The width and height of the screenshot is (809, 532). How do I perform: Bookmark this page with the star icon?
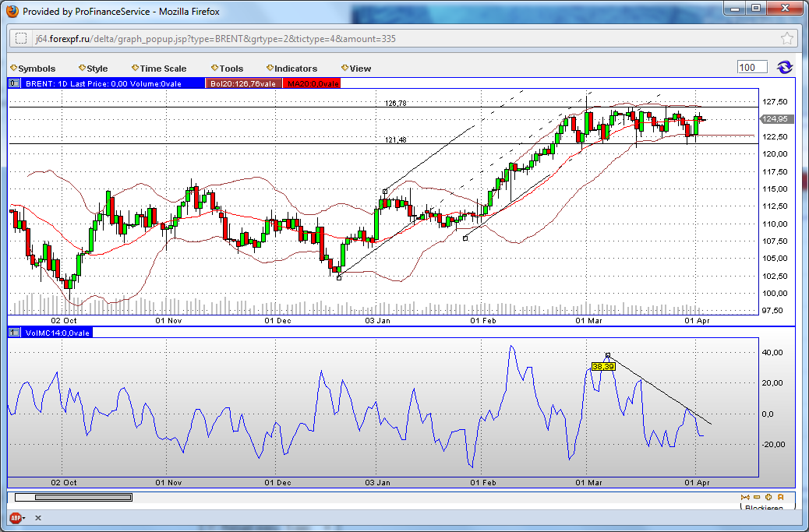pyautogui.click(x=787, y=38)
